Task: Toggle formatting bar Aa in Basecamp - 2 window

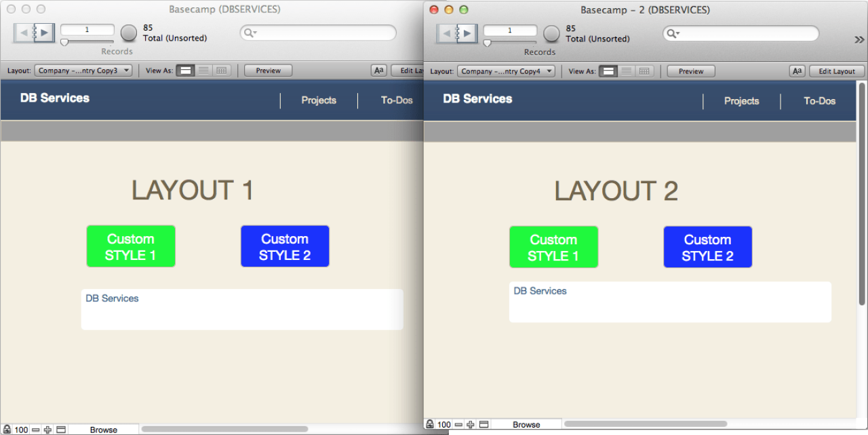Action: [x=797, y=71]
